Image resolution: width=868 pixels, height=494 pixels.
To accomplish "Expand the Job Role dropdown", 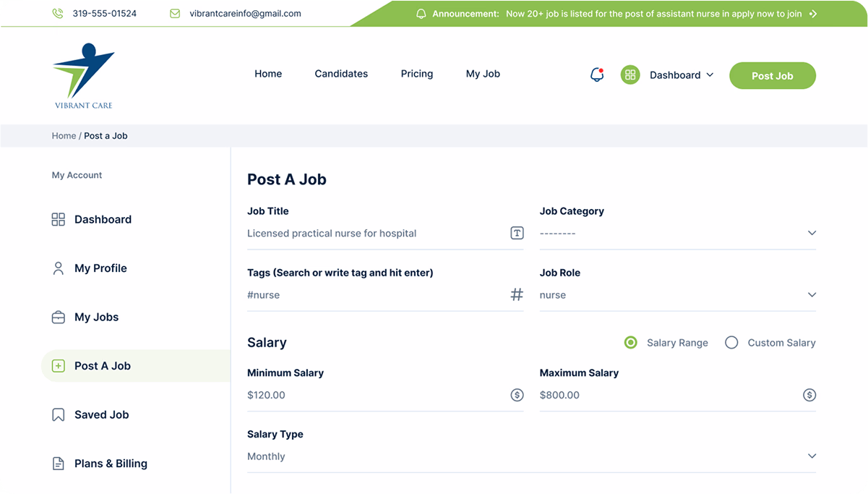I will click(677, 295).
